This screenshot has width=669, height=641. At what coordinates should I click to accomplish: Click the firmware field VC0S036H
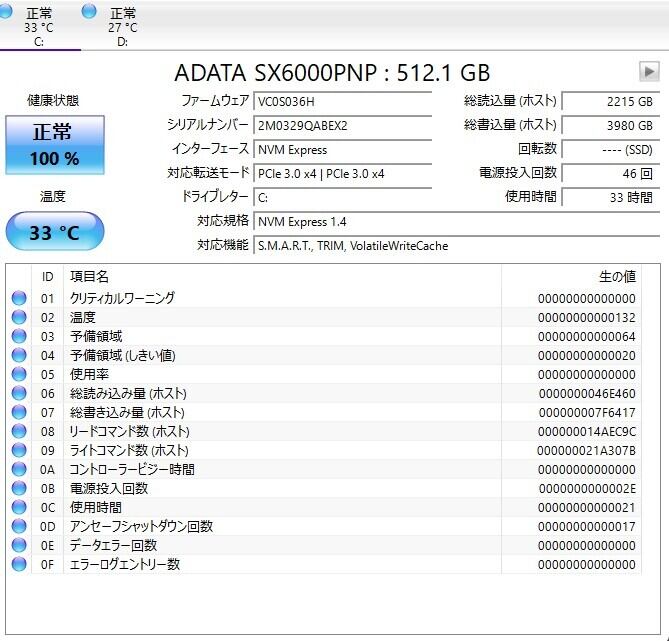[x=343, y=102]
